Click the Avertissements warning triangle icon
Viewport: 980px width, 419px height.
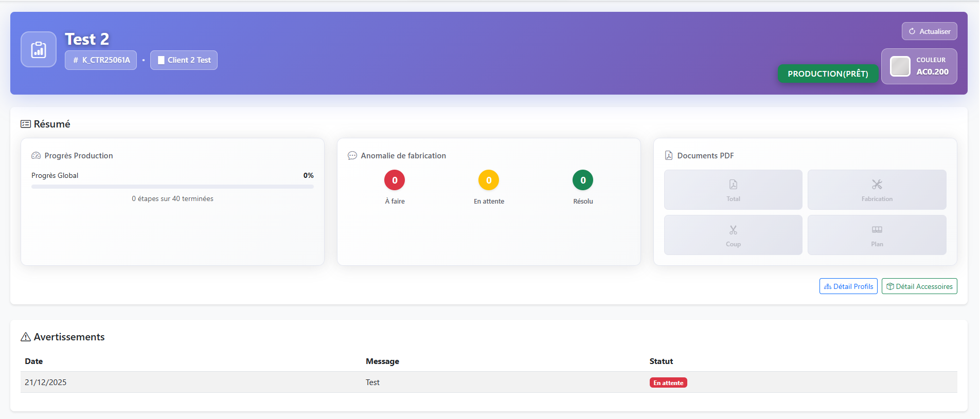(x=26, y=337)
